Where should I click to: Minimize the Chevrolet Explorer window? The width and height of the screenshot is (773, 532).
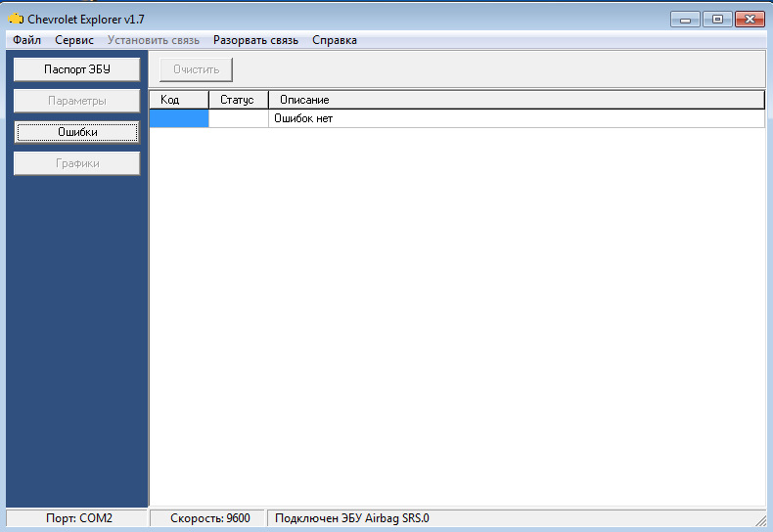coord(685,20)
